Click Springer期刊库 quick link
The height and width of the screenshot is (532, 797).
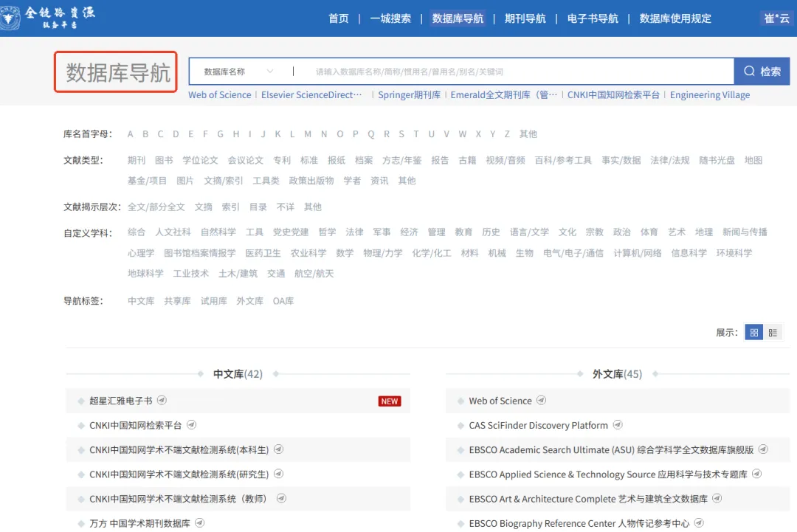[x=409, y=95]
